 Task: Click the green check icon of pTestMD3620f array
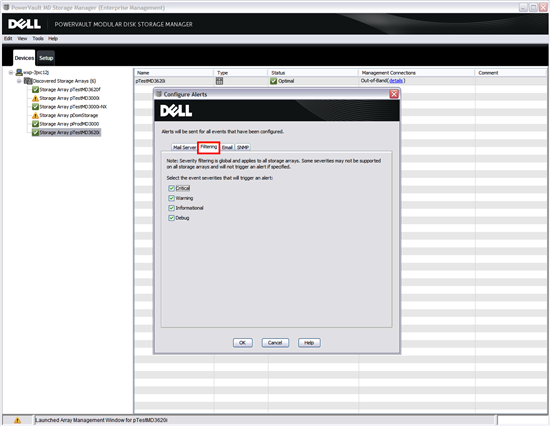[x=35, y=89]
